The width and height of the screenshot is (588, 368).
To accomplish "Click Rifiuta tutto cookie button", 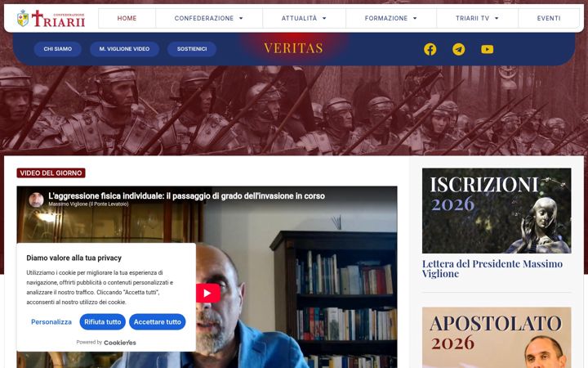I will click(x=102, y=322).
